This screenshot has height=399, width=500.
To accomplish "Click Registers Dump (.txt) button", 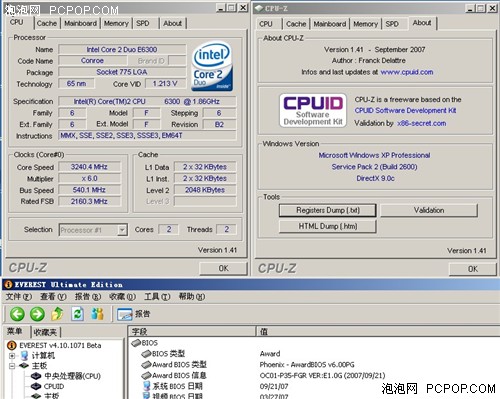I will tap(328, 210).
